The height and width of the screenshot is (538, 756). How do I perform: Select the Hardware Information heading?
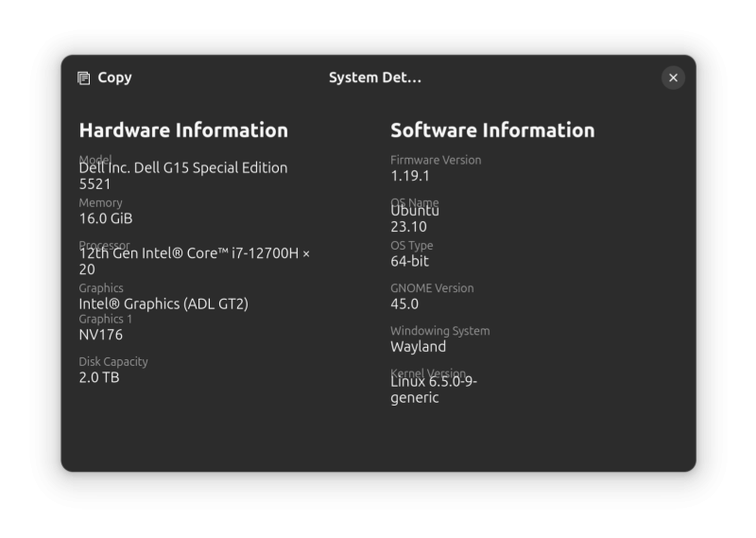[x=183, y=130]
